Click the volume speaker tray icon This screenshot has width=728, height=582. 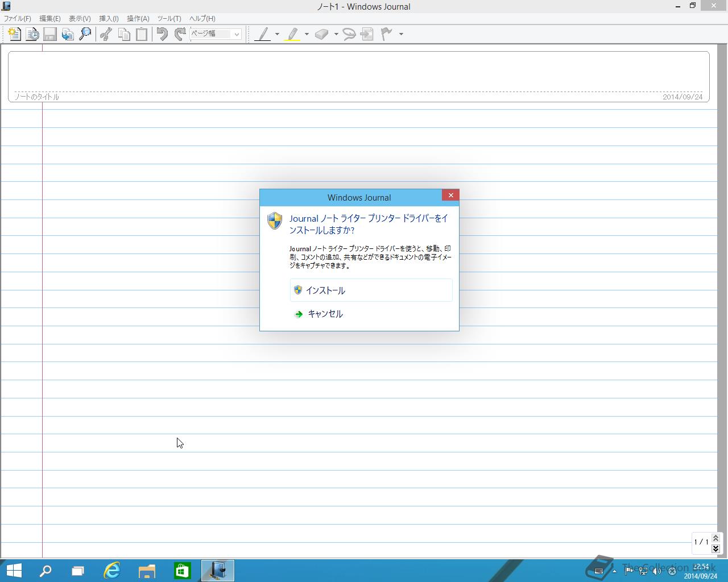point(657,571)
